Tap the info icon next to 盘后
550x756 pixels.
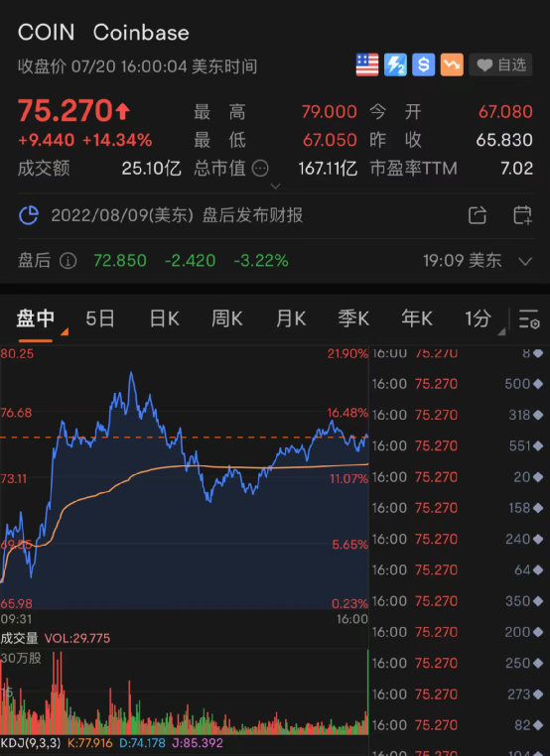click(x=69, y=261)
